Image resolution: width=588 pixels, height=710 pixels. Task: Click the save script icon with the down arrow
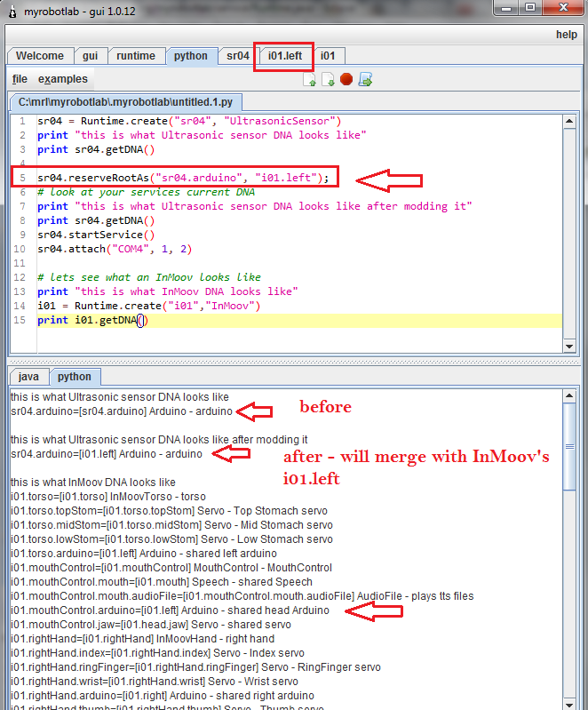click(328, 80)
